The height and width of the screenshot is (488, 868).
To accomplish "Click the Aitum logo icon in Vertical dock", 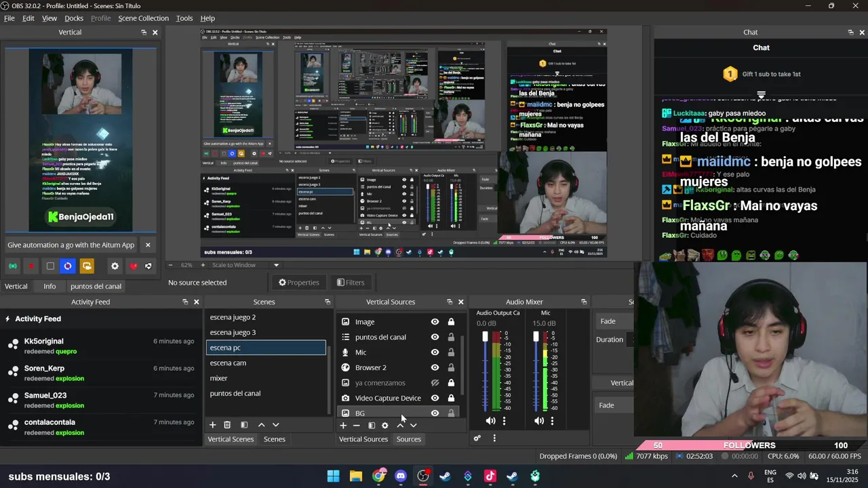I will (149, 266).
